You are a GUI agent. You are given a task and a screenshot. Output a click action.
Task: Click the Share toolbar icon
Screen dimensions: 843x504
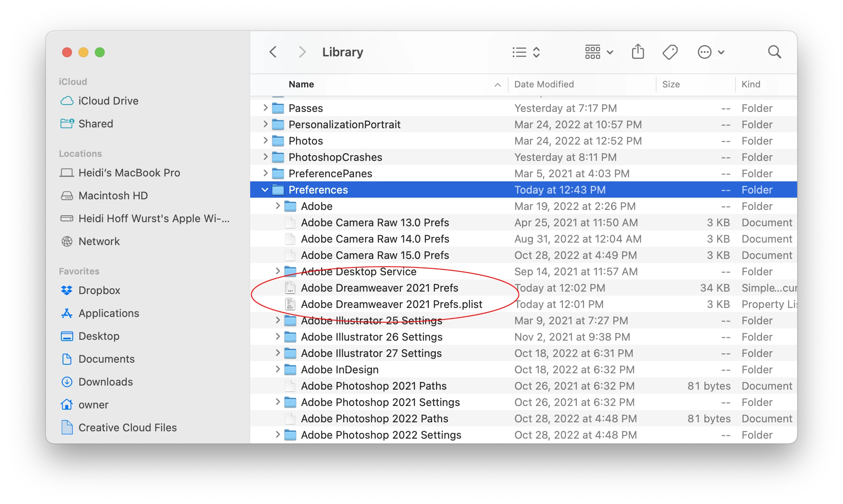point(637,52)
